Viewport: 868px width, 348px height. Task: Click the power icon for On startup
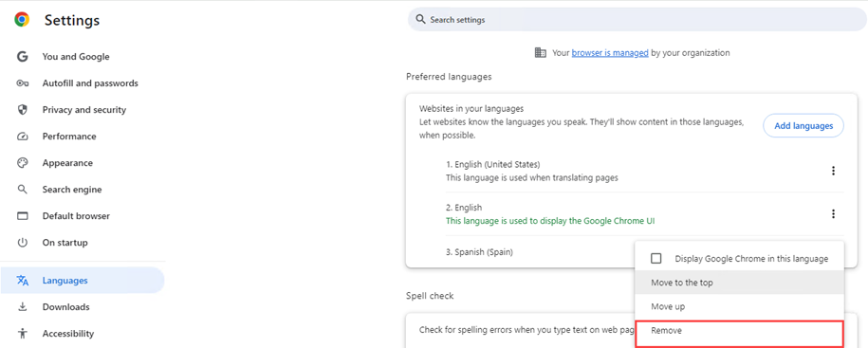[x=22, y=243]
